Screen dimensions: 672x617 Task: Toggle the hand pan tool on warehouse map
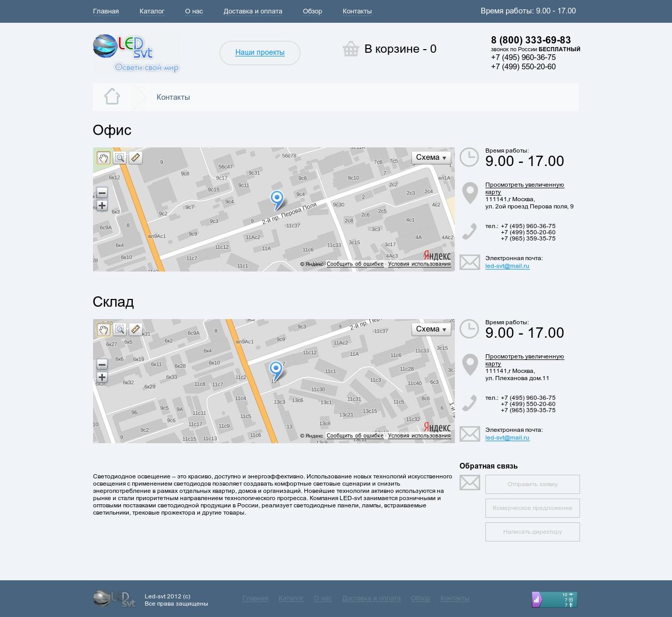tap(103, 329)
